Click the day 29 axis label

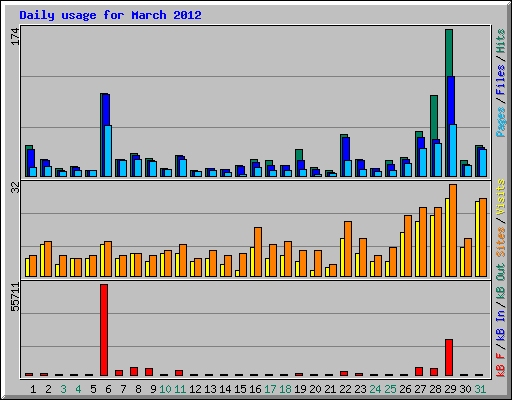(450, 389)
